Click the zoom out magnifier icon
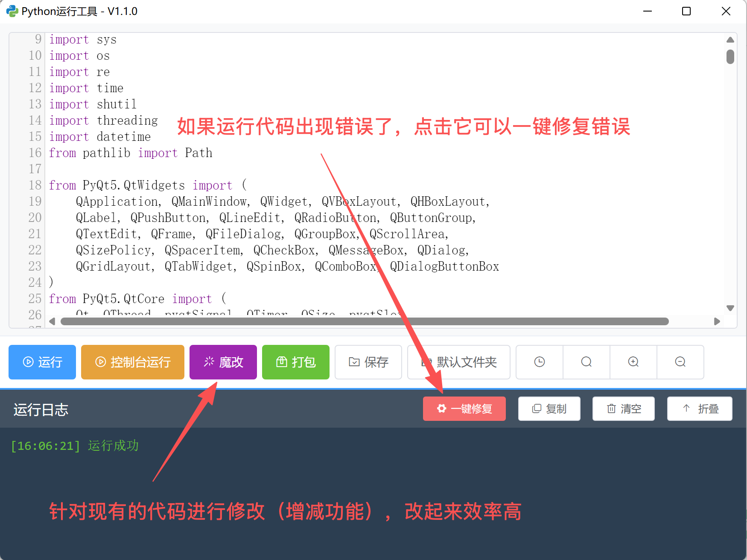Viewport: 747px width, 560px height. tap(680, 362)
